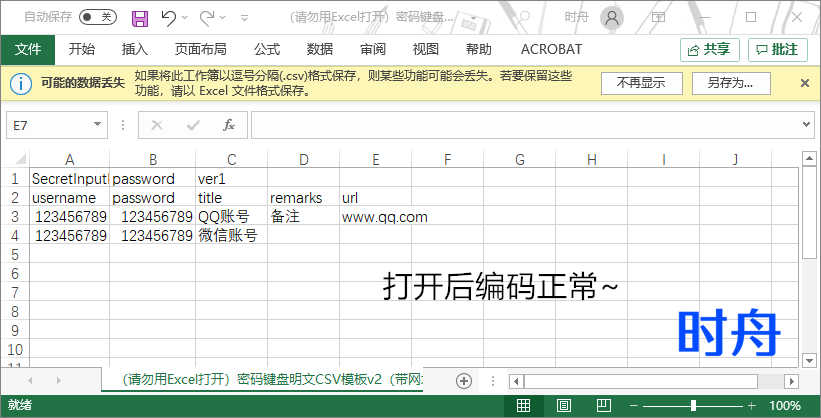
Task: Select cell with www.qq.com
Action: 375,216
